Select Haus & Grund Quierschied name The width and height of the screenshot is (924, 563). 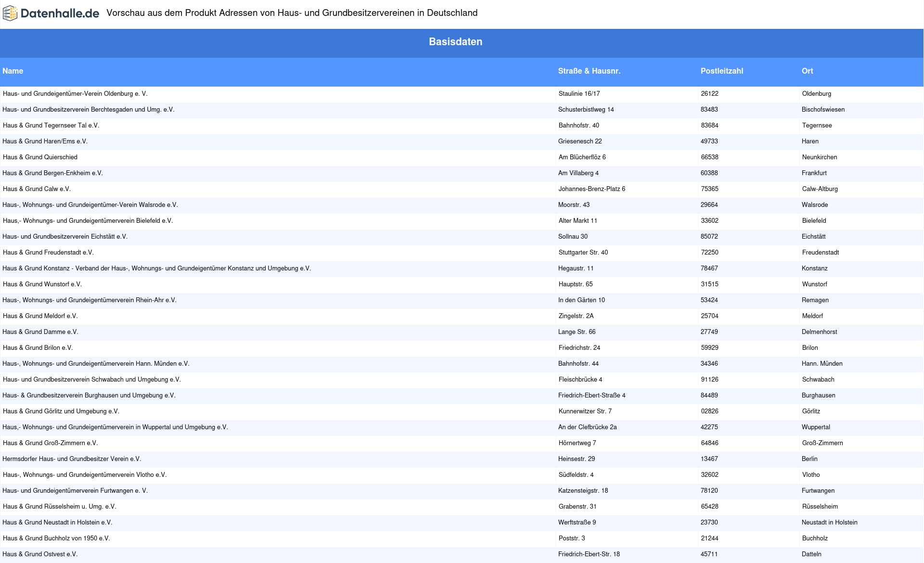click(x=40, y=157)
